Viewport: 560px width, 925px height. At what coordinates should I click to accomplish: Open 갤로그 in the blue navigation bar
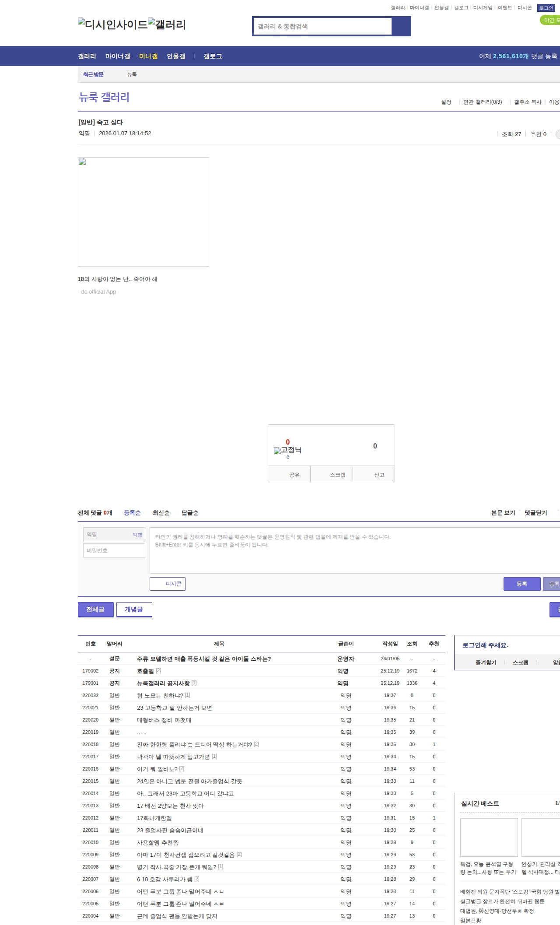[213, 56]
